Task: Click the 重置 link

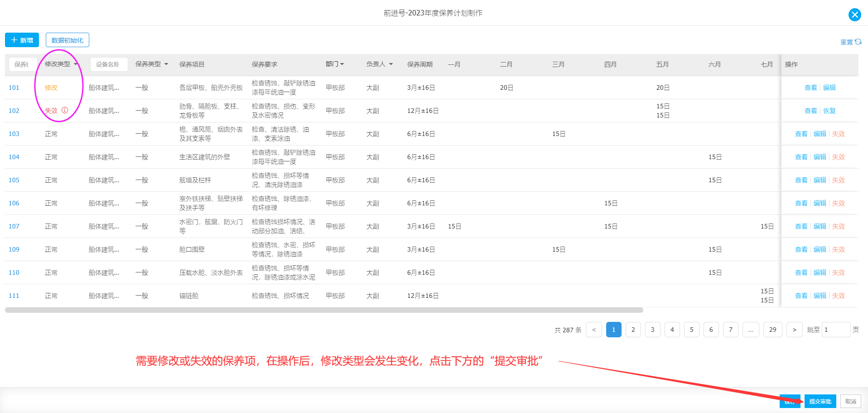Action: [846, 42]
